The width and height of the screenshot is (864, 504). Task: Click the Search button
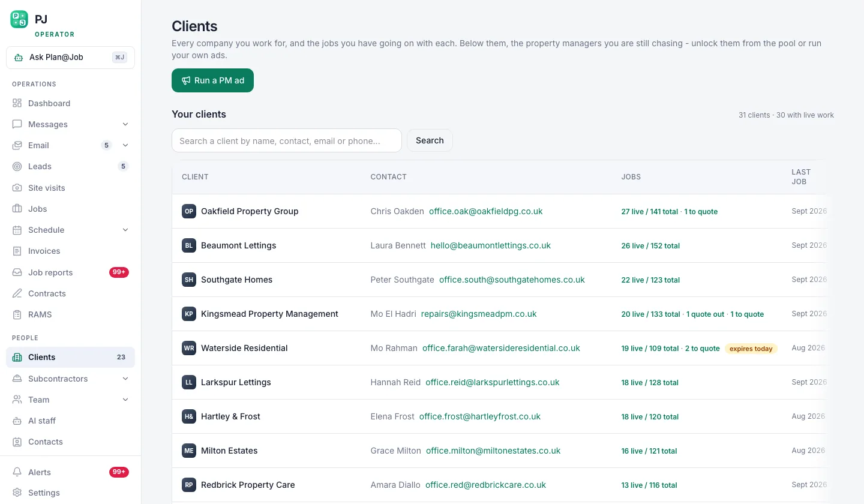click(x=430, y=140)
